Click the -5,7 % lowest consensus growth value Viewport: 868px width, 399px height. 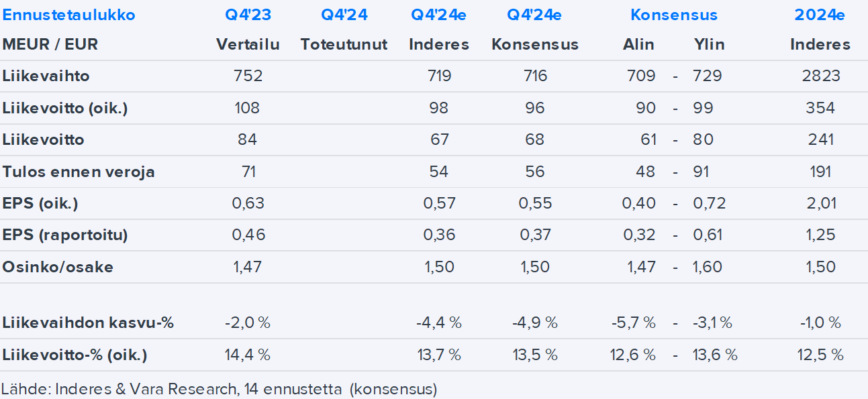pos(633,323)
